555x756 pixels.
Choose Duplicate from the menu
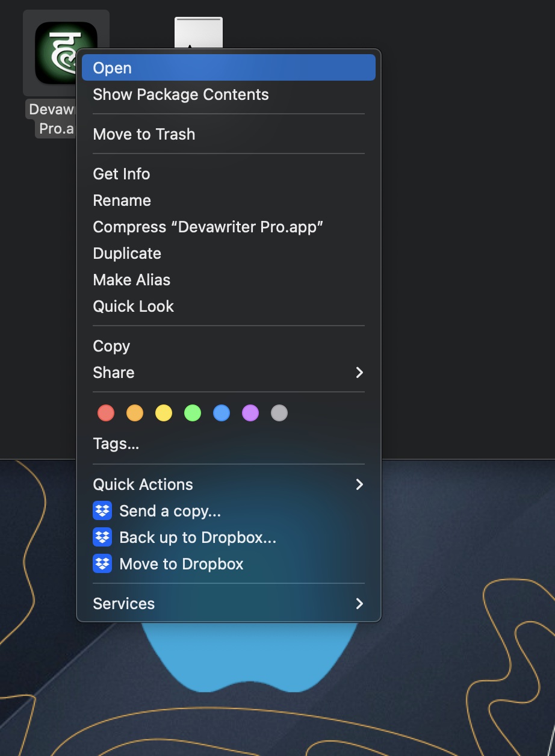click(x=229, y=253)
